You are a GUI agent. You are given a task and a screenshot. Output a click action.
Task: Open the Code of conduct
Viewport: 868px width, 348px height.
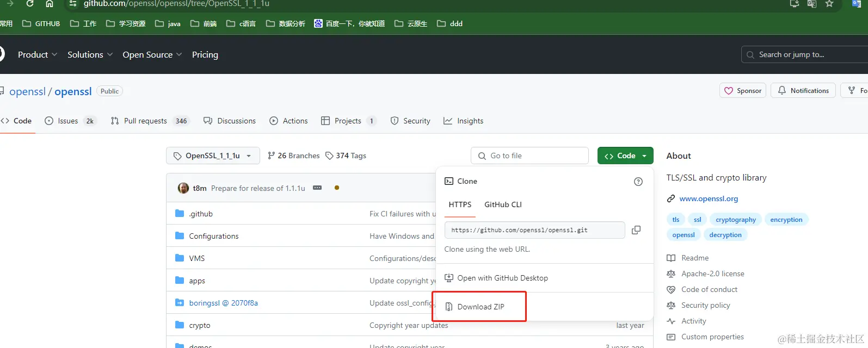click(703, 289)
